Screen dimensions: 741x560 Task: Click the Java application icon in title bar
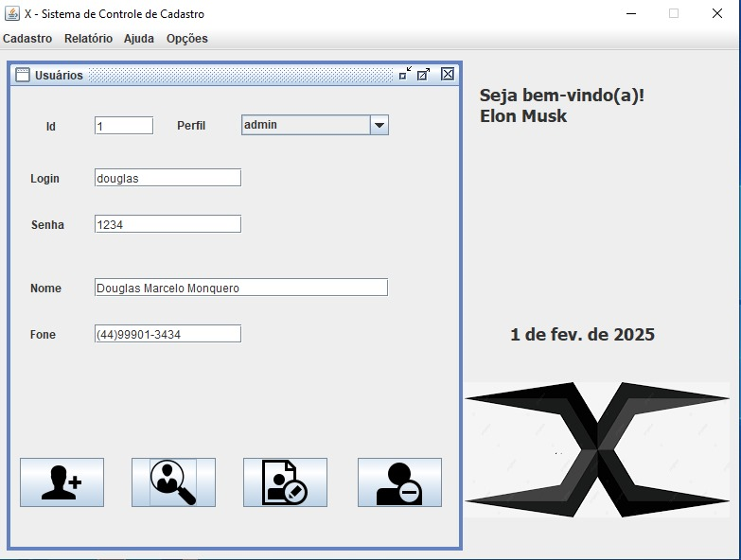pyautogui.click(x=12, y=13)
